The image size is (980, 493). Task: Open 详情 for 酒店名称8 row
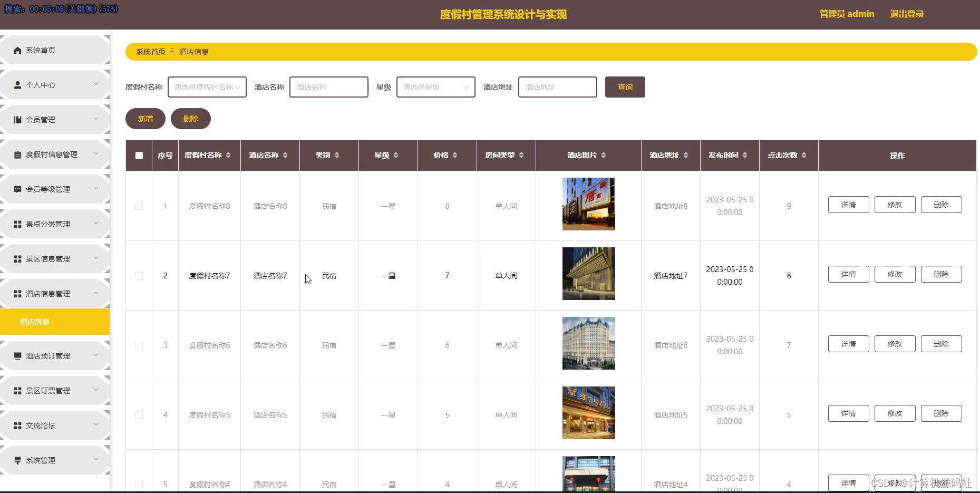tap(849, 205)
